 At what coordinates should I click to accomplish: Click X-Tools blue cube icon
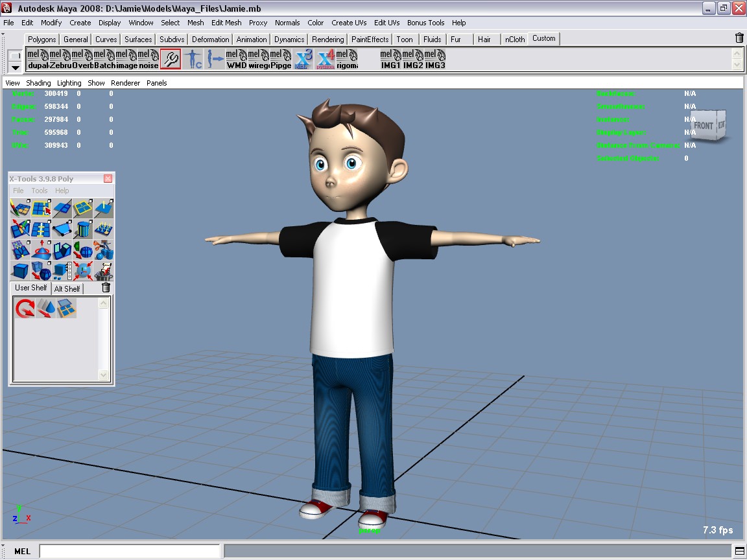[x=20, y=271]
